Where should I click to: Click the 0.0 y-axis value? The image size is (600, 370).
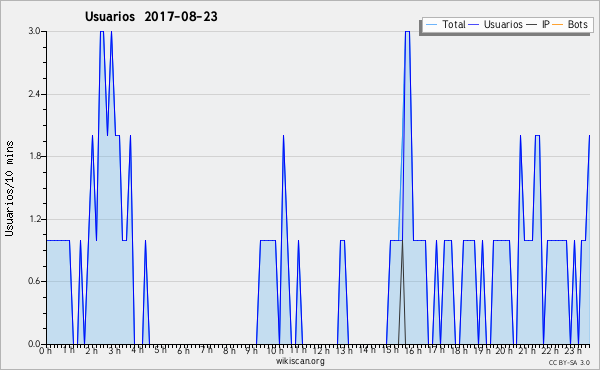pyautogui.click(x=34, y=344)
